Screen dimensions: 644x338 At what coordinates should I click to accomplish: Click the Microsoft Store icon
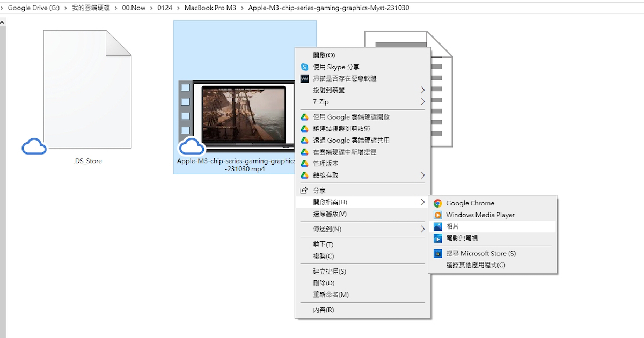[x=438, y=253]
